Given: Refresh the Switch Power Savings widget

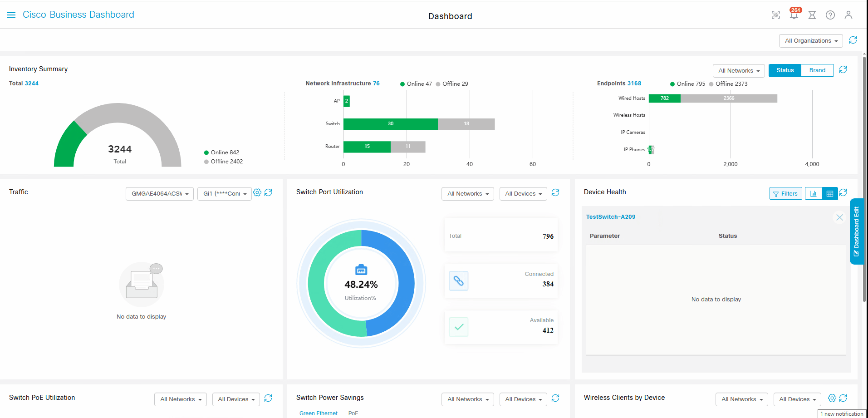Looking at the screenshot, I should click(555, 398).
